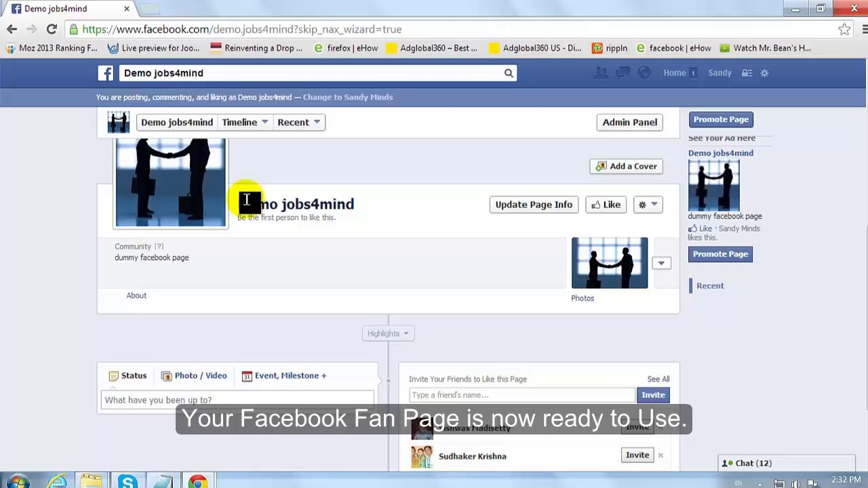Image resolution: width=868 pixels, height=488 pixels.
Task: Open the About link
Action: coord(136,296)
